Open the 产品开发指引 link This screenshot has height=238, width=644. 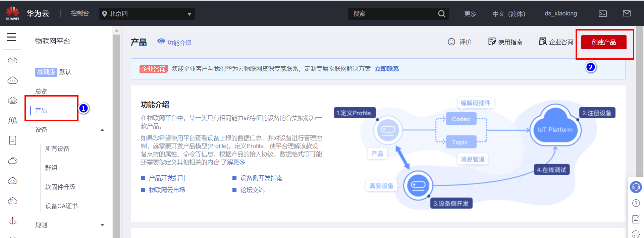pos(167,178)
